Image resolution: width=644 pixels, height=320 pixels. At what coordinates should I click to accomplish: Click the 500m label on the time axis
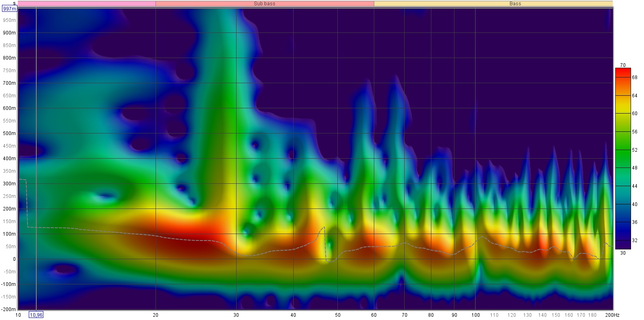click(10, 133)
